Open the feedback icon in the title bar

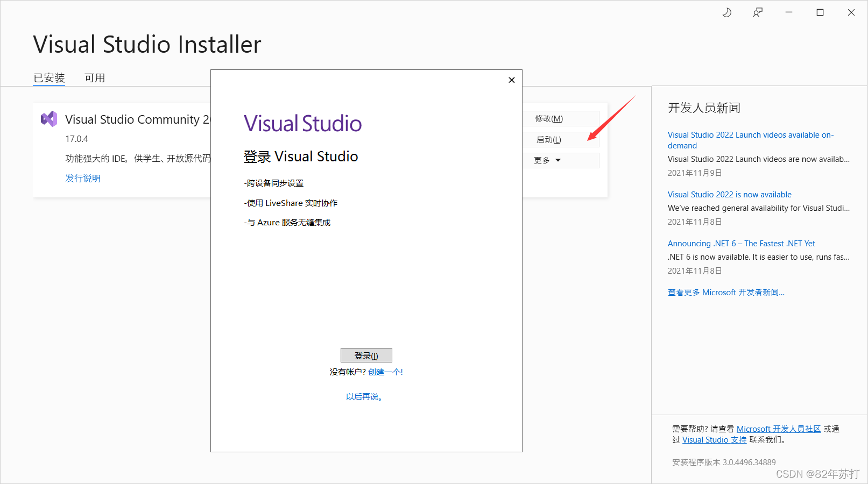(x=757, y=12)
